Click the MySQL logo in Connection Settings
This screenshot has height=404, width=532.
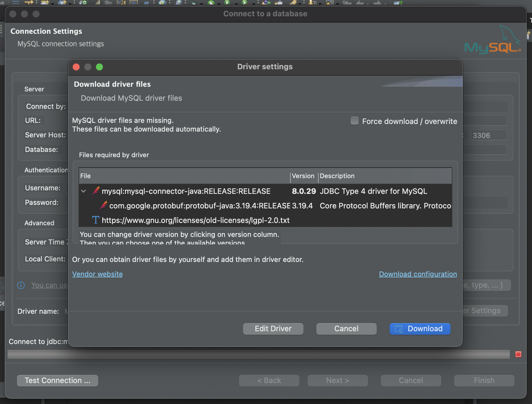tap(492, 40)
